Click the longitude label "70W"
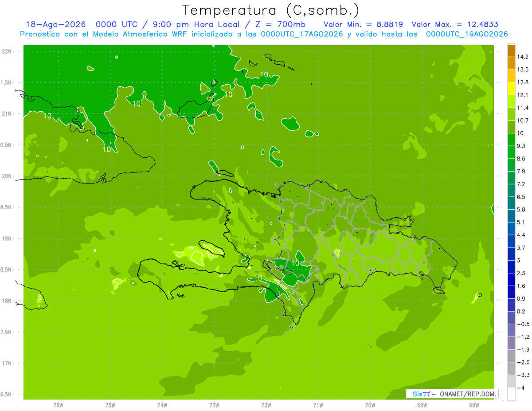The image size is (532, 411). tap(370, 405)
